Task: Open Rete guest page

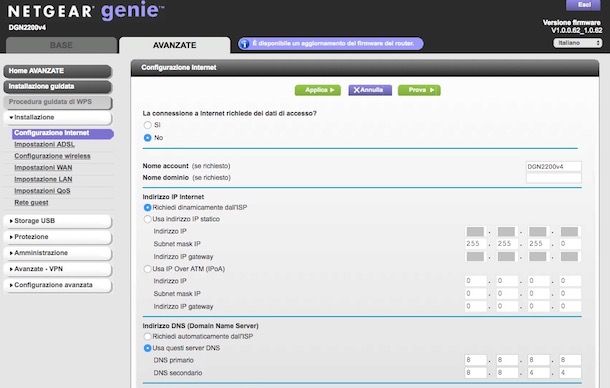Action: pyautogui.click(x=31, y=203)
